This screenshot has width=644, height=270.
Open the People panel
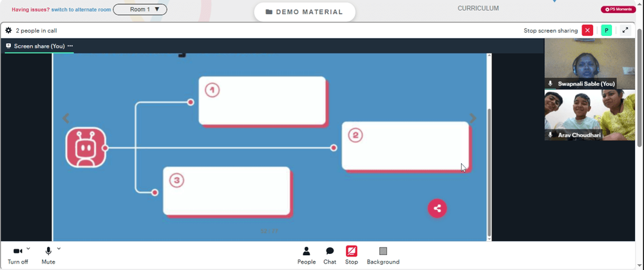coord(307,256)
